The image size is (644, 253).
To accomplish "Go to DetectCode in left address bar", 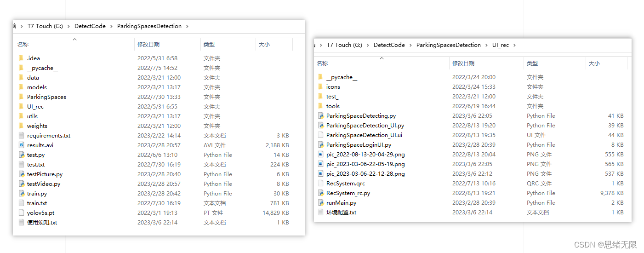I will 90,26.
